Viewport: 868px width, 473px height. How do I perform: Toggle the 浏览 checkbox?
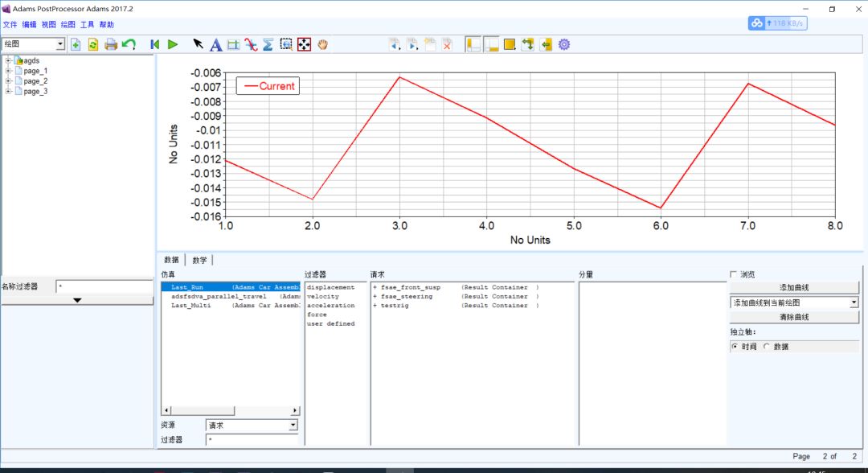click(x=733, y=274)
